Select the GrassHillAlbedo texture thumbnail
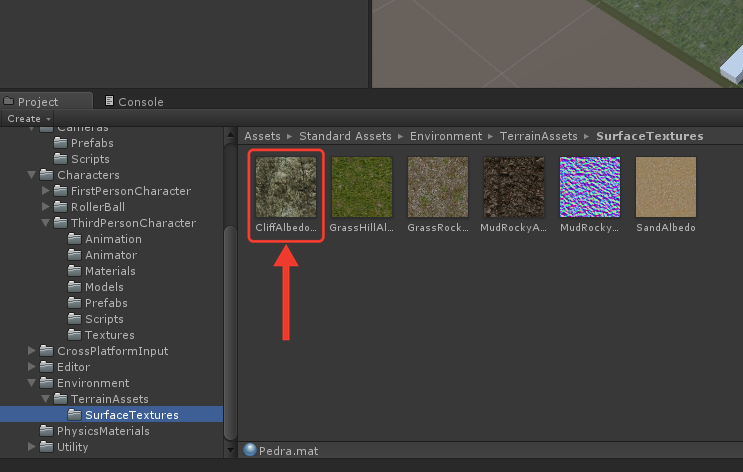This screenshot has height=472, width=743. 362,187
